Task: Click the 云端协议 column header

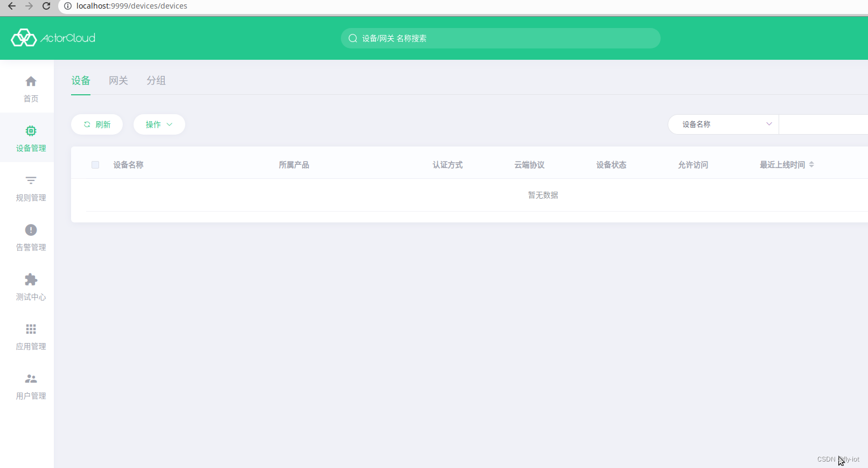Action: pos(529,165)
